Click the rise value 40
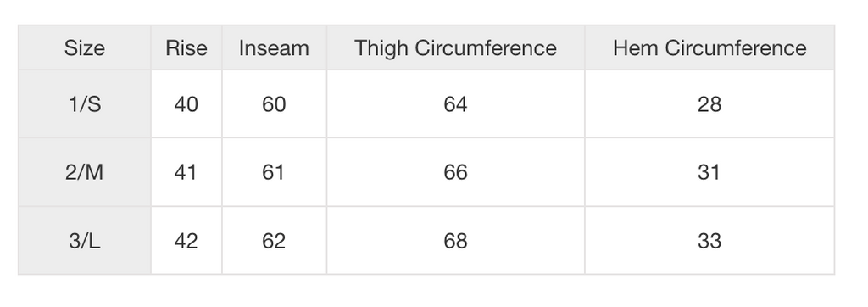This screenshot has width=868, height=307. [186, 104]
